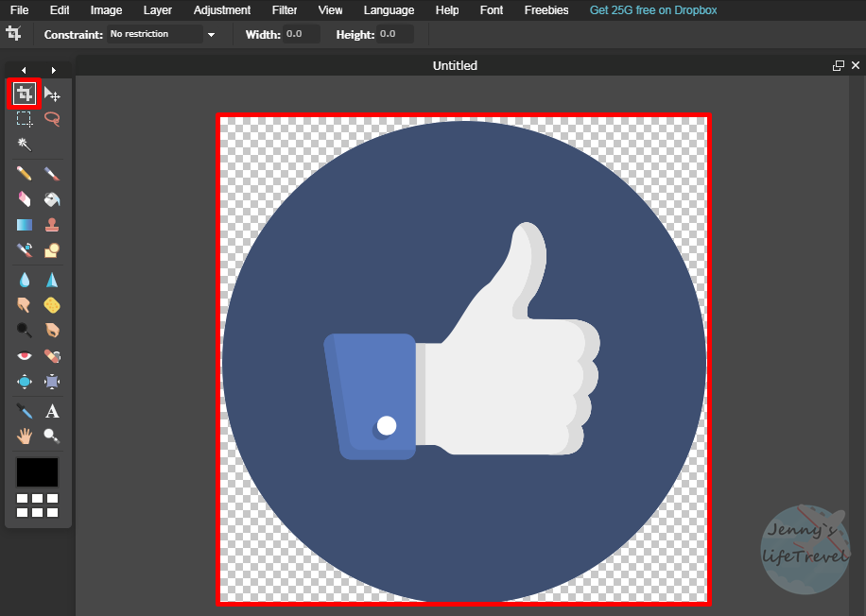Open the Language menu
This screenshot has width=866, height=616.
(389, 10)
